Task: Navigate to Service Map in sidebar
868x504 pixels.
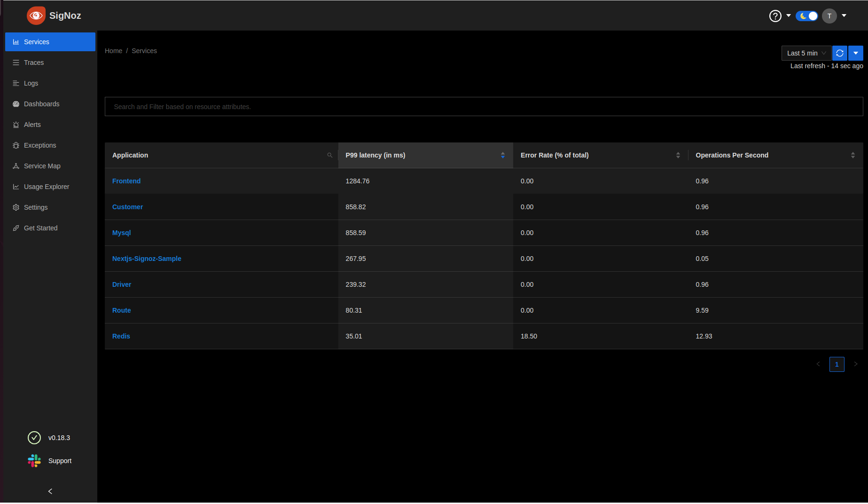Action: 42,166
